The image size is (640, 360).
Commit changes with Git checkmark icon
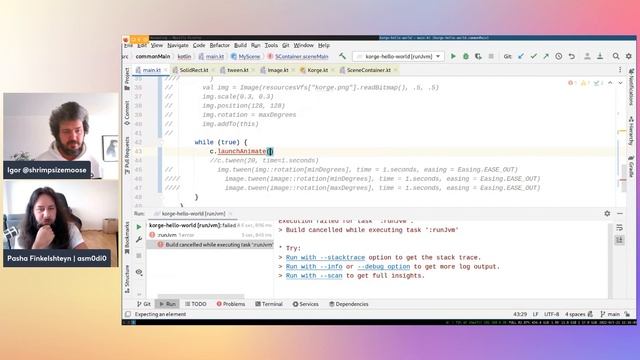pyautogui.click(x=533, y=56)
